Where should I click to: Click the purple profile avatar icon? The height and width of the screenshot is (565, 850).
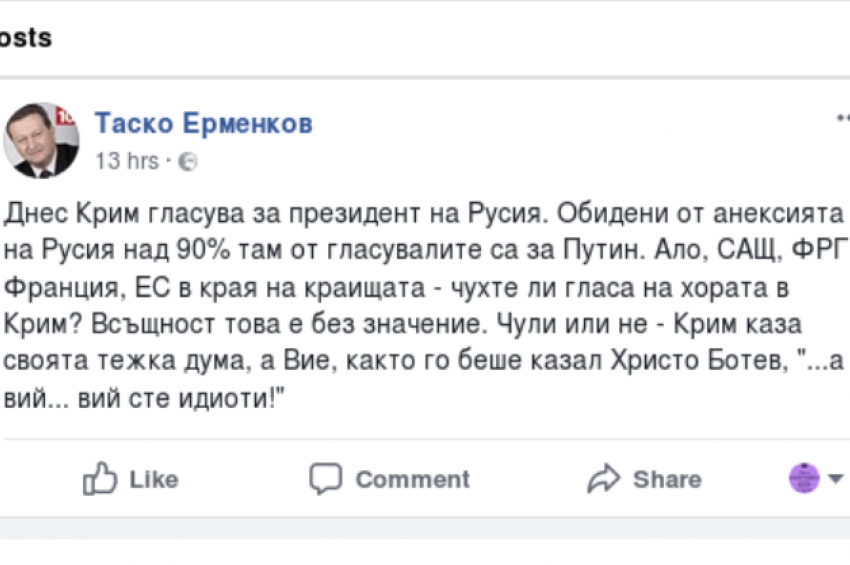804,478
